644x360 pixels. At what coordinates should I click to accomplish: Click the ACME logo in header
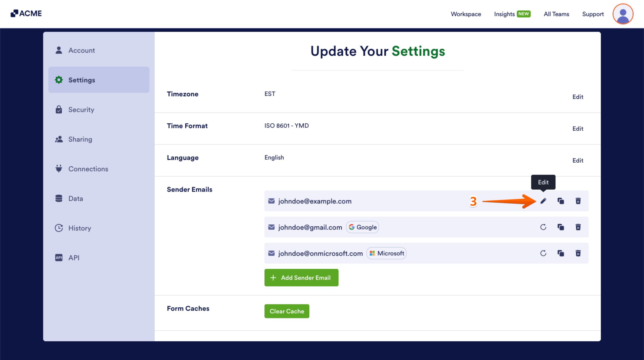[26, 13]
